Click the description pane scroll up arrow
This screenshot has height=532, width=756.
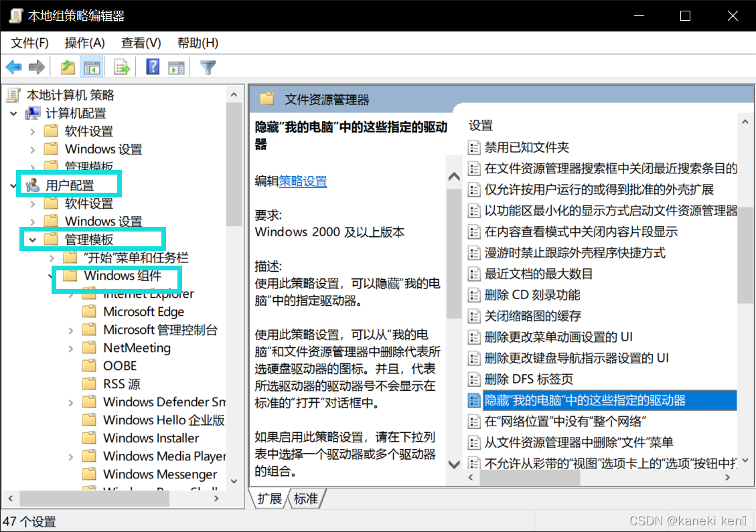454,177
